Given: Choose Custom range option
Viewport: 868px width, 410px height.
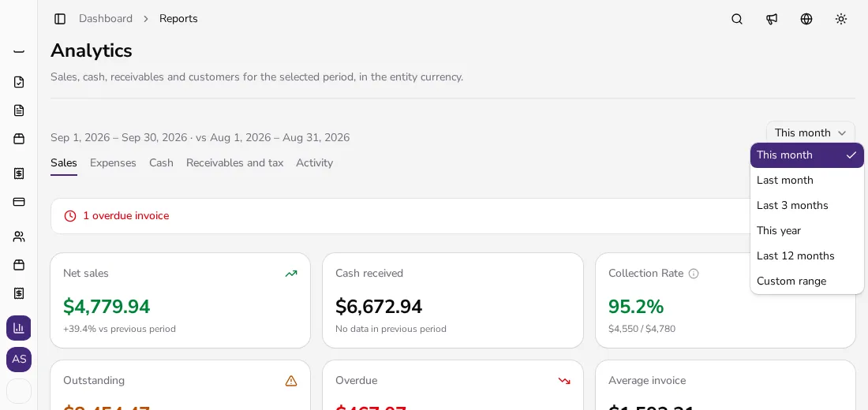Looking at the screenshot, I should point(807,281).
